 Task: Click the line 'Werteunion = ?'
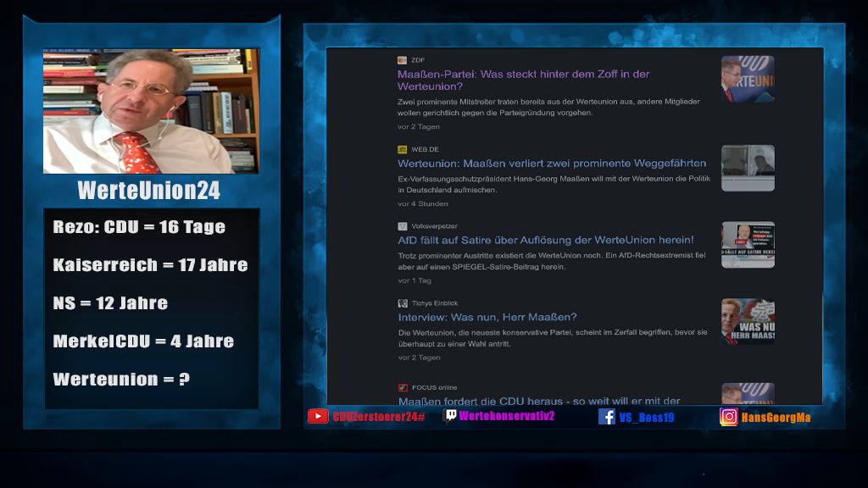(121, 380)
